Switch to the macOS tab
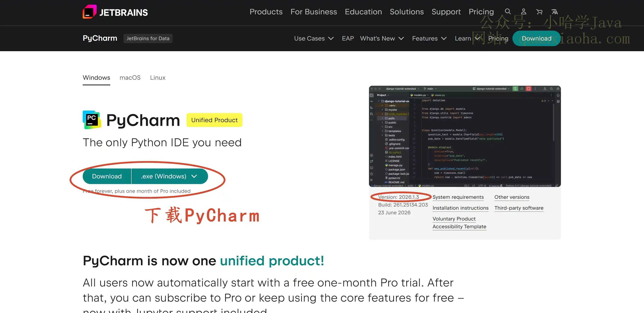 pos(130,78)
